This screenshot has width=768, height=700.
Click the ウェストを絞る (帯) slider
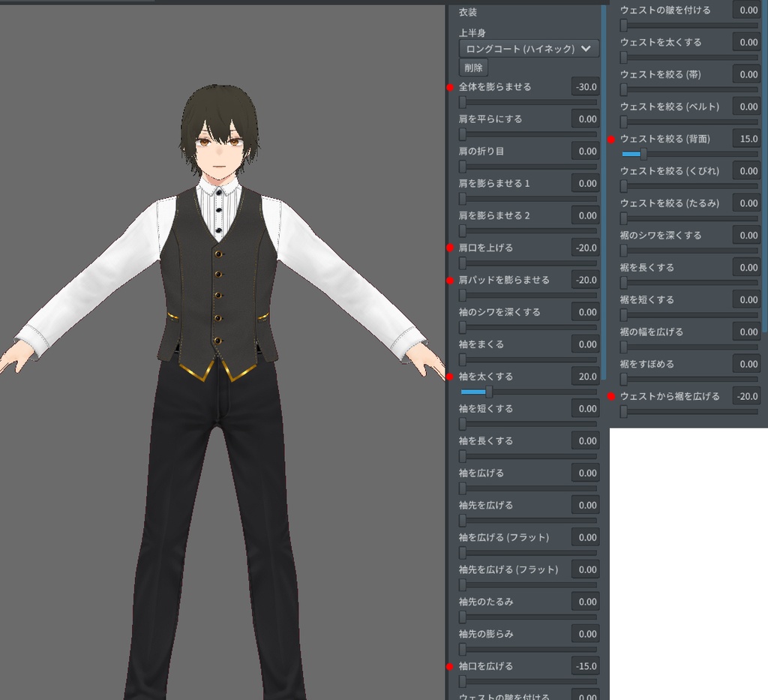click(x=689, y=90)
